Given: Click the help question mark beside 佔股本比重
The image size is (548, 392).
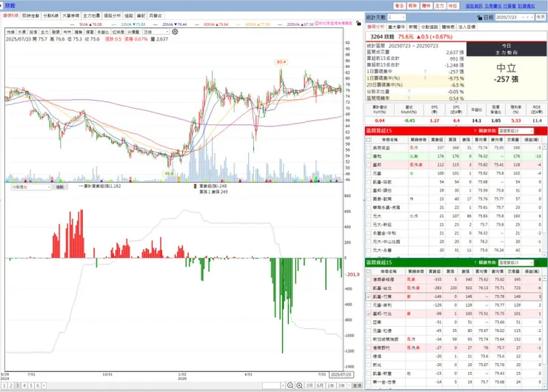Looking at the screenshot, I should (x=409, y=92).
